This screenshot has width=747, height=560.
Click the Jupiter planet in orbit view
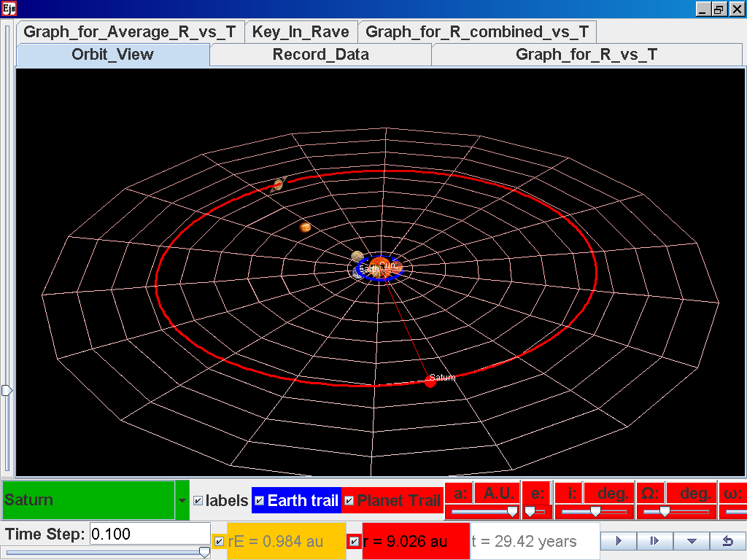point(305,227)
